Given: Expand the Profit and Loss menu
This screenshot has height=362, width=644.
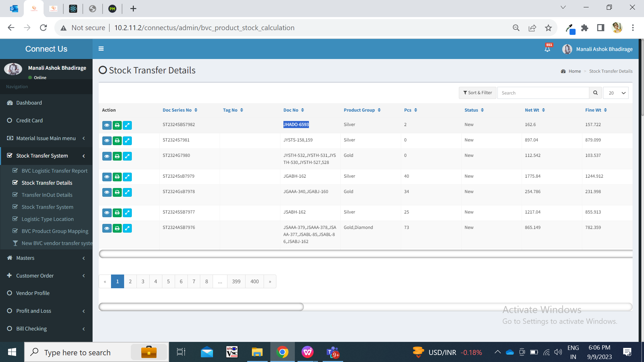Looking at the screenshot, I should point(46,311).
